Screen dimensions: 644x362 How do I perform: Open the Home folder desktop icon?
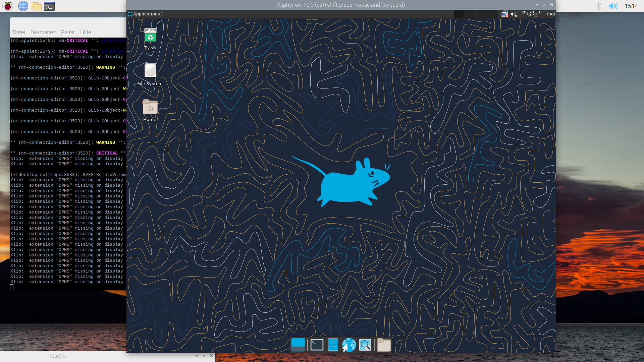(x=150, y=107)
